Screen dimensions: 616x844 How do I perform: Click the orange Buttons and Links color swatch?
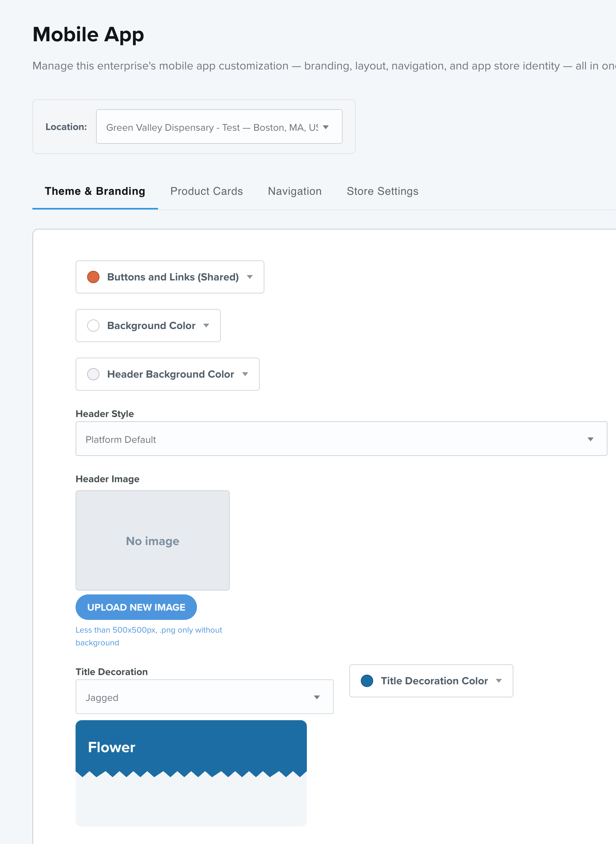pyautogui.click(x=93, y=277)
